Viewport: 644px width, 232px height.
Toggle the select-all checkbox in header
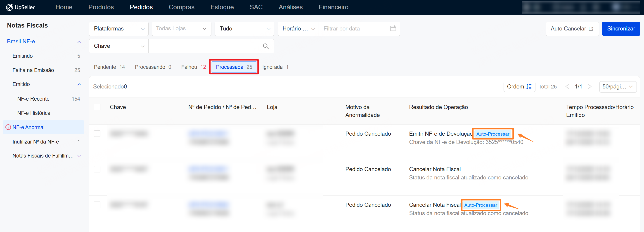click(x=97, y=107)
